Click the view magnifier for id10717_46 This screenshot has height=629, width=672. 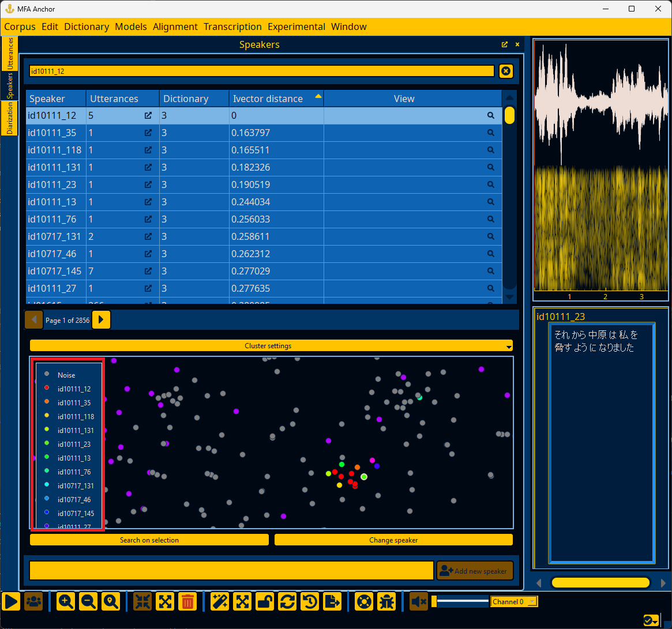coord(491,254)
